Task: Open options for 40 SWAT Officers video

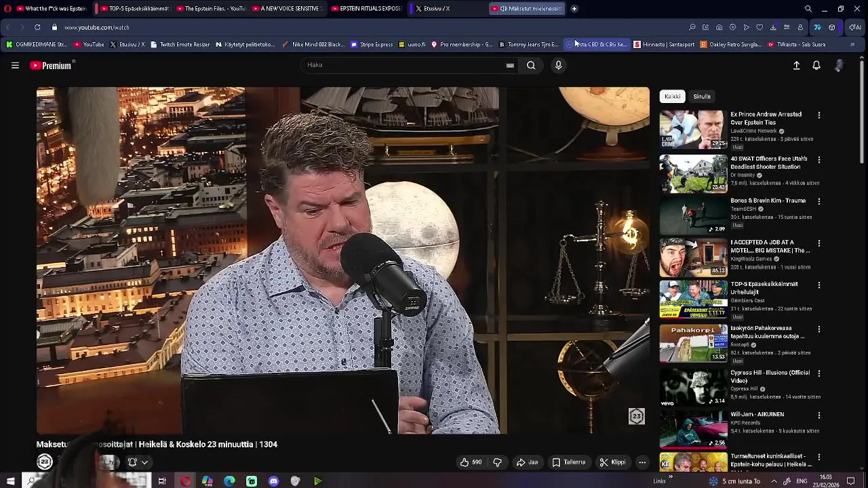Action: pos(818,159)
